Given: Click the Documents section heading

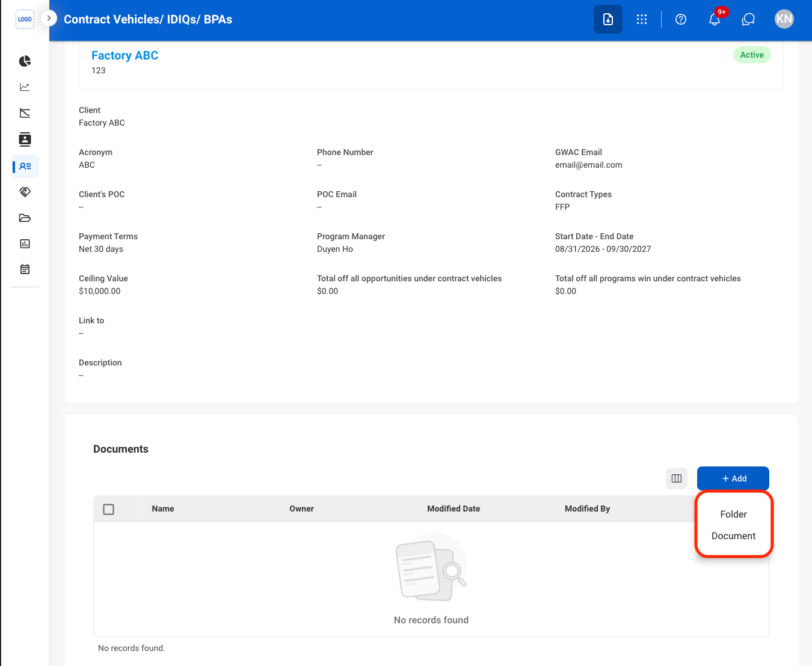Looking at the screenshot, I should [121, 449].
